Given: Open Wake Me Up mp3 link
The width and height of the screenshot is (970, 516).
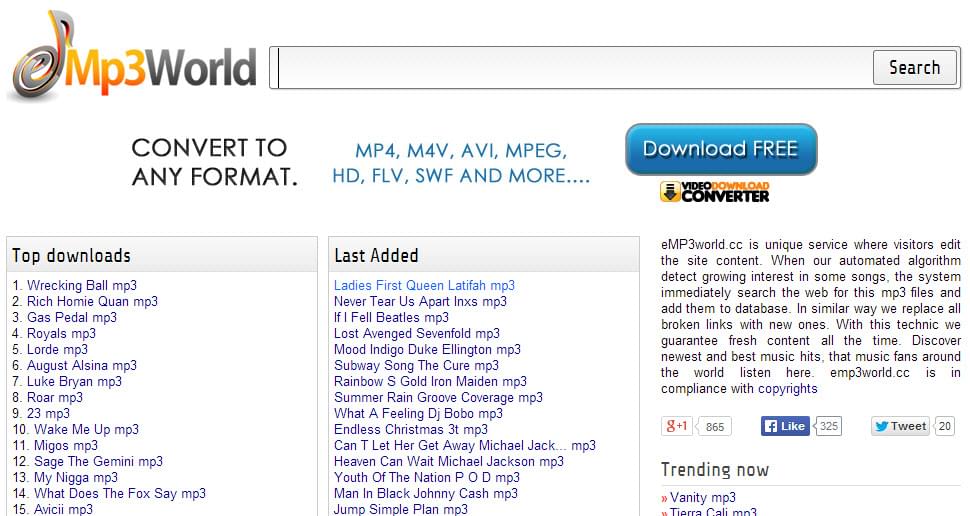Looking at the screenshot, I should [x=87, y=429].
